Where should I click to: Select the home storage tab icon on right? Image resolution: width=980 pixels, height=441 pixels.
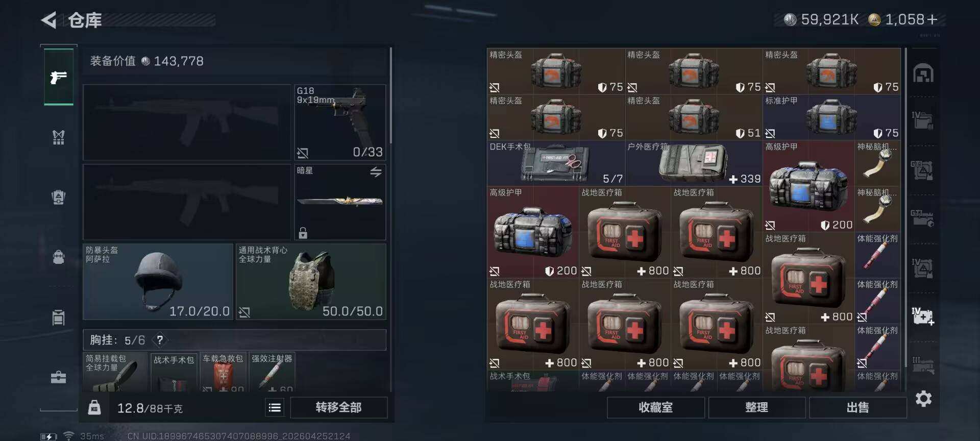pos(923,73)
